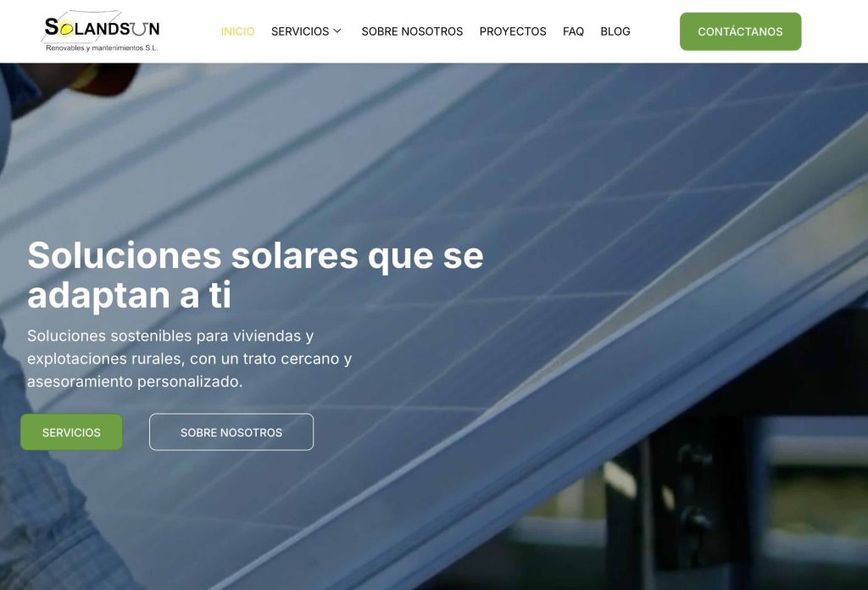Image resolution: width=868 pixels, height=590 pixels.
Task: Click the green SERVICIOS hero button
Action: point(71,432)
